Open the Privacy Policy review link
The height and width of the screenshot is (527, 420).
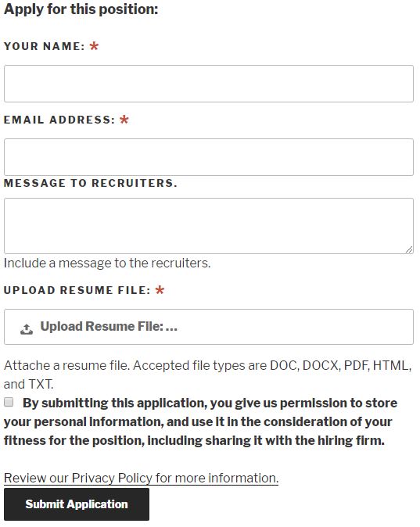click(x=141, y=478)
